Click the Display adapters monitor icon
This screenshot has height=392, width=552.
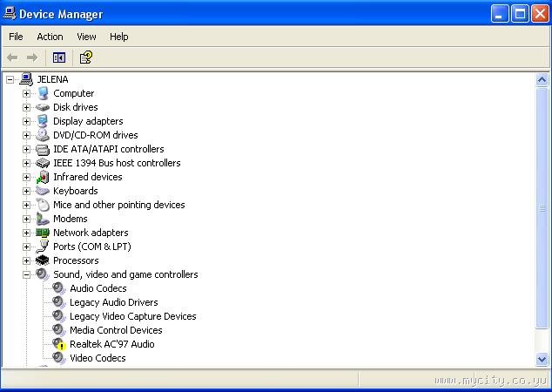point(43,121)
